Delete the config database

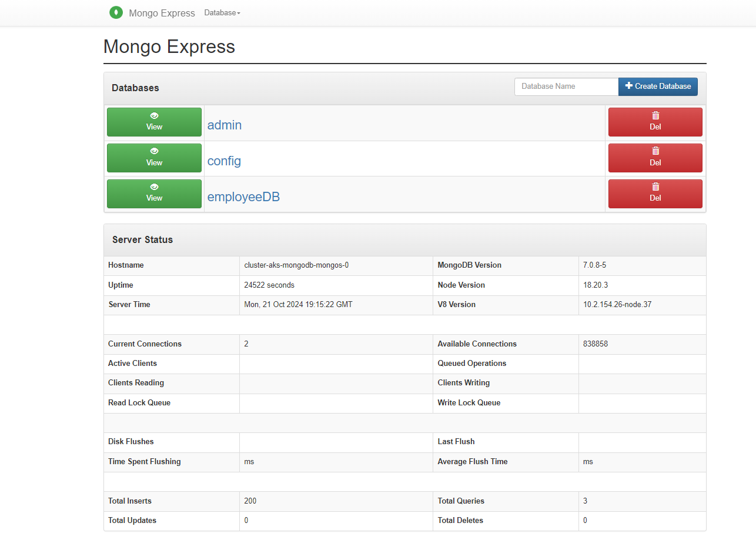(655, 158)
